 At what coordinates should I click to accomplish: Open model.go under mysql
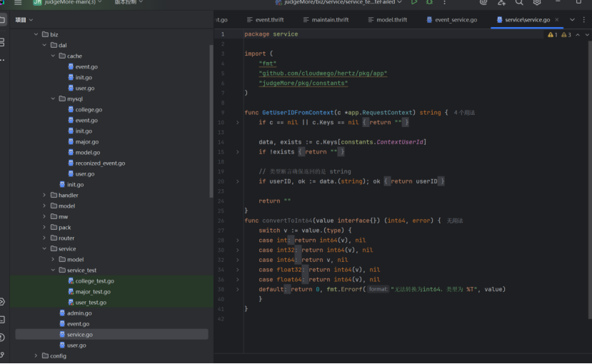click(88, 153)
